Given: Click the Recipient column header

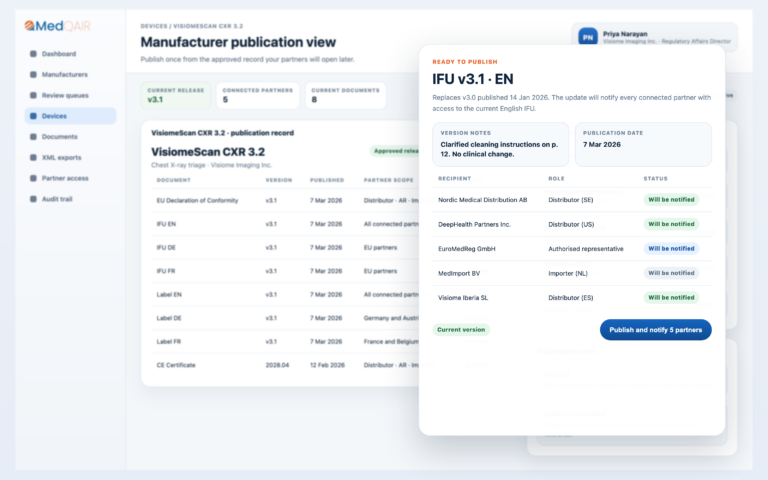Looking at the screenshot, I should [x=455, y=179].
